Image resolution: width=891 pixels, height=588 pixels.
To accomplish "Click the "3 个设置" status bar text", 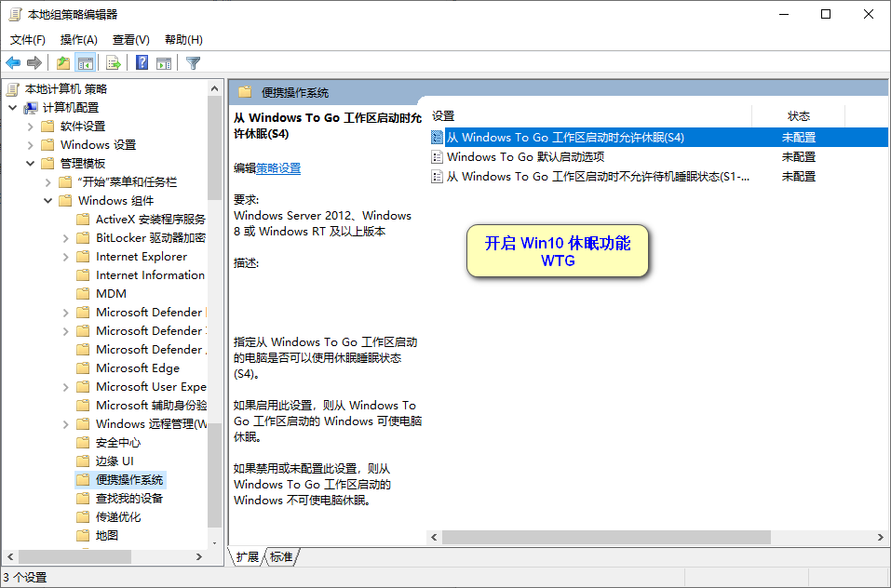I will pos(25,578).
